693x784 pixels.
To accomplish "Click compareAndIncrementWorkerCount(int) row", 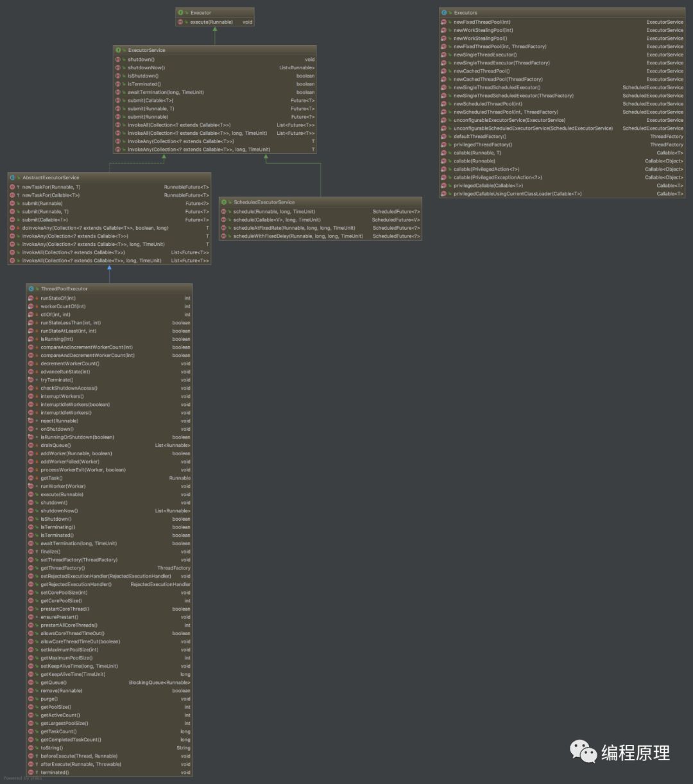I will (109, 347).
